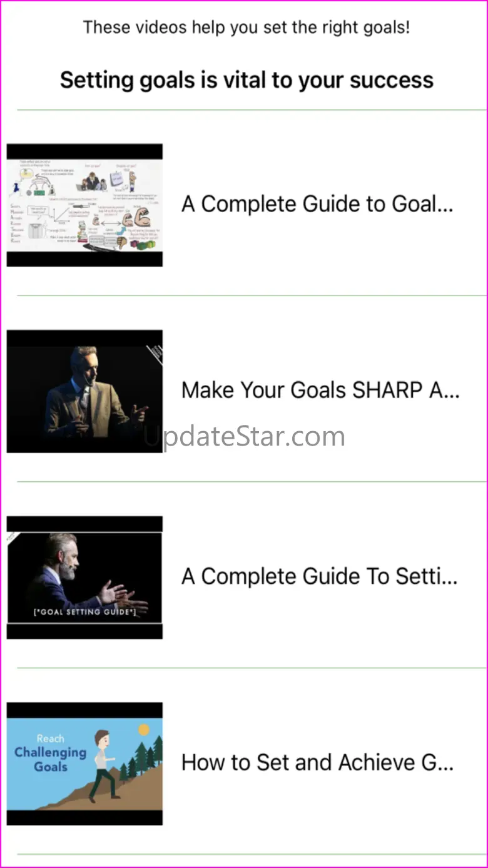Select "A Complete Guide To Setti..." title
The image size is (488, 868).
click(320, 576)
